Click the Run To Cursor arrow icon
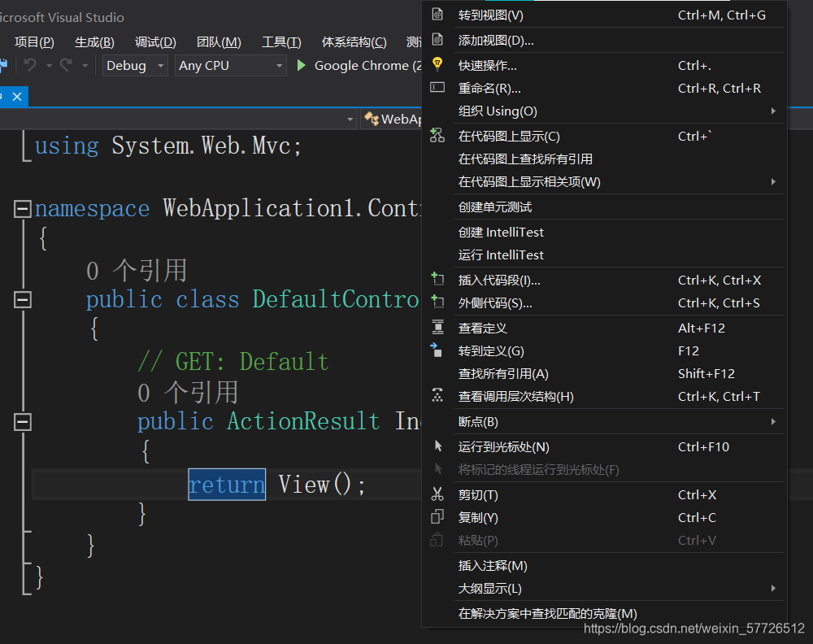This screenshot has width=813, height=644. click(x=439, y=446)
